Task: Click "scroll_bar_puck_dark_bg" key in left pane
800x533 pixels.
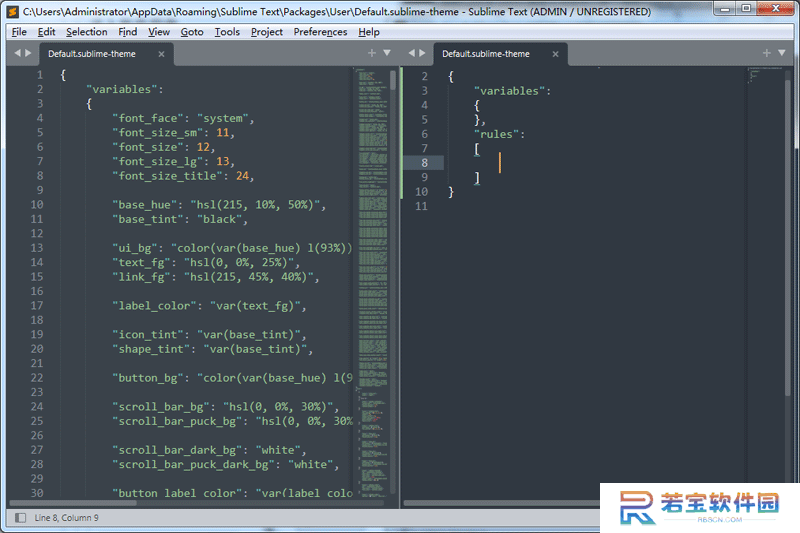Action: click(x=194, y=465)
